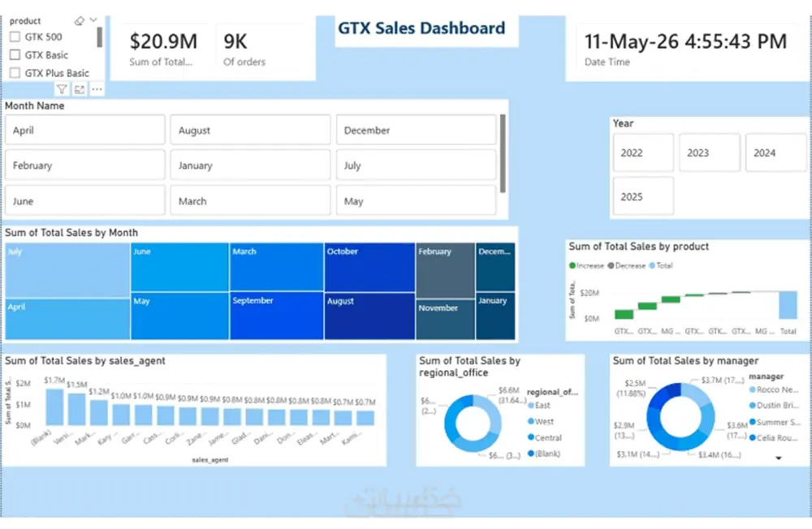Check the GTX Plus Basic product checkbox
812x529 pixels.
click(15, 73)
